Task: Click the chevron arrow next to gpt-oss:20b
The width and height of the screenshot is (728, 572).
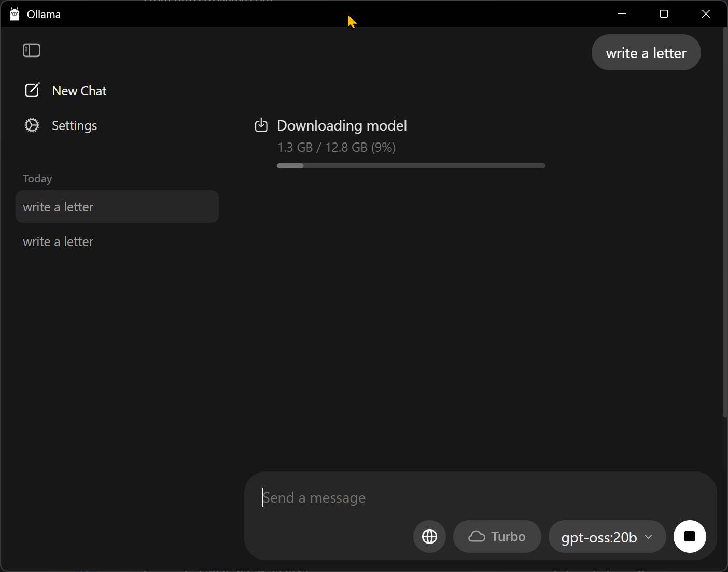Action: (x=648, y=537)
